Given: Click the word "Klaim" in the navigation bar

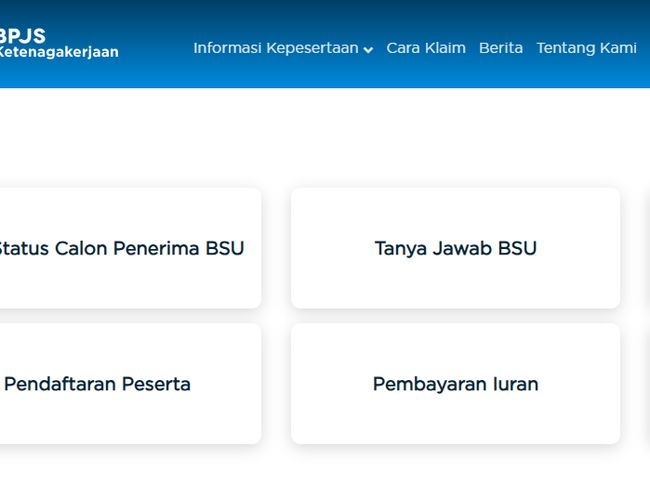Looking at the screenshot, I should [x=445, y=48].
